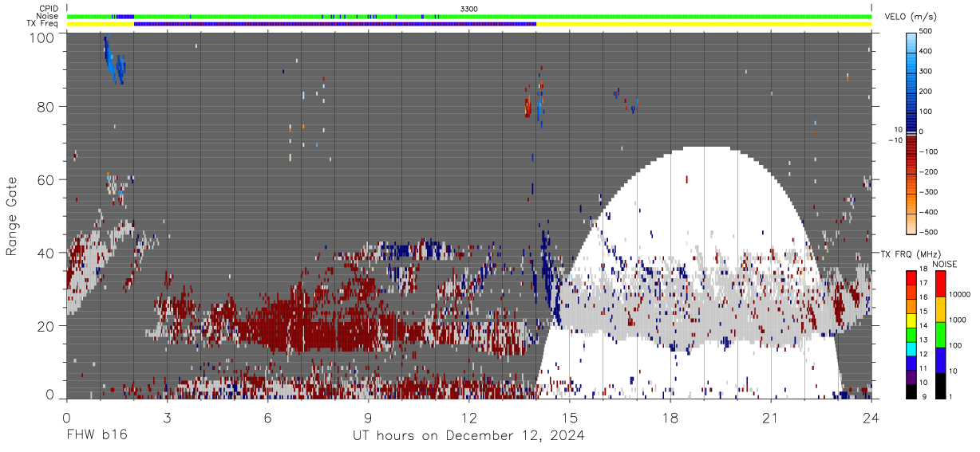The image size is (980, 452).
Task: Click the red swatch in NOISE legend
Action: 941,284
